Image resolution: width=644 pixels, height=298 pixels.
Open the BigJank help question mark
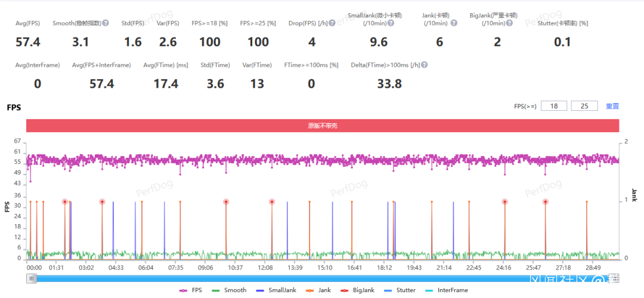point(509,23)
